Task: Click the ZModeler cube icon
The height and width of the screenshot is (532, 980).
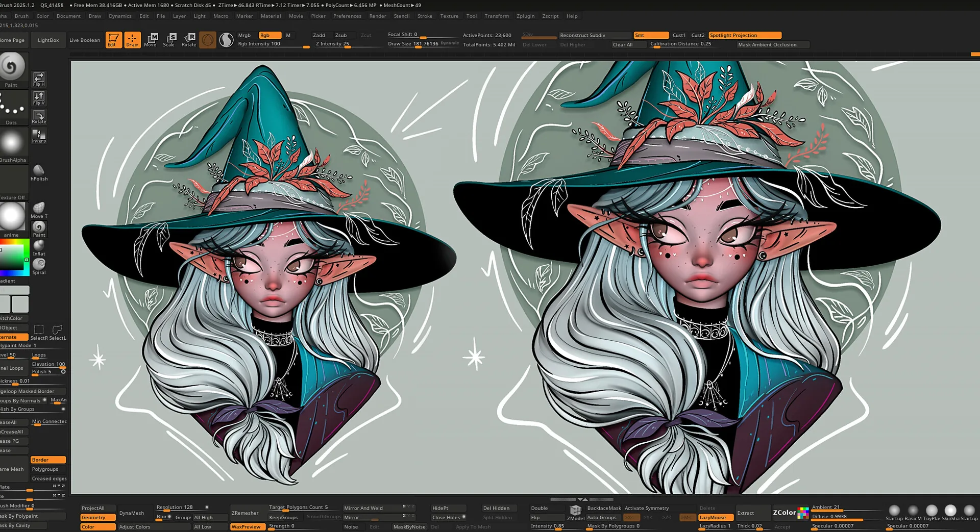Action: pos(576,513)
